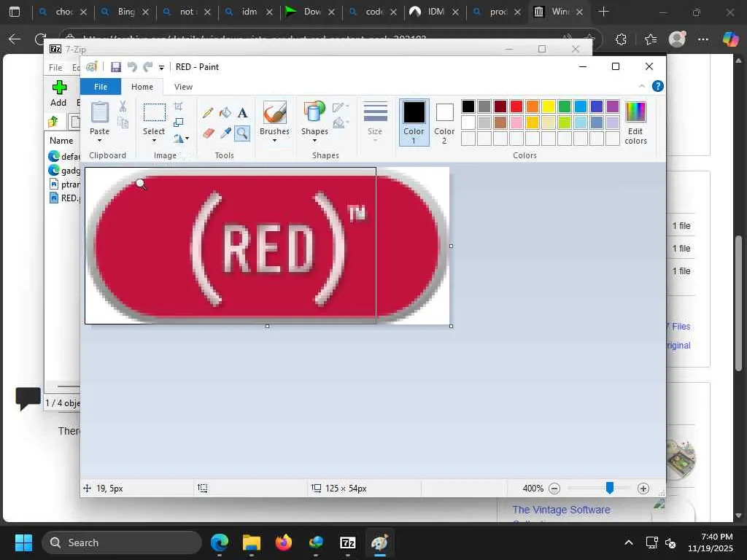Click the Magnifier tool

click(x=242, y=133)
